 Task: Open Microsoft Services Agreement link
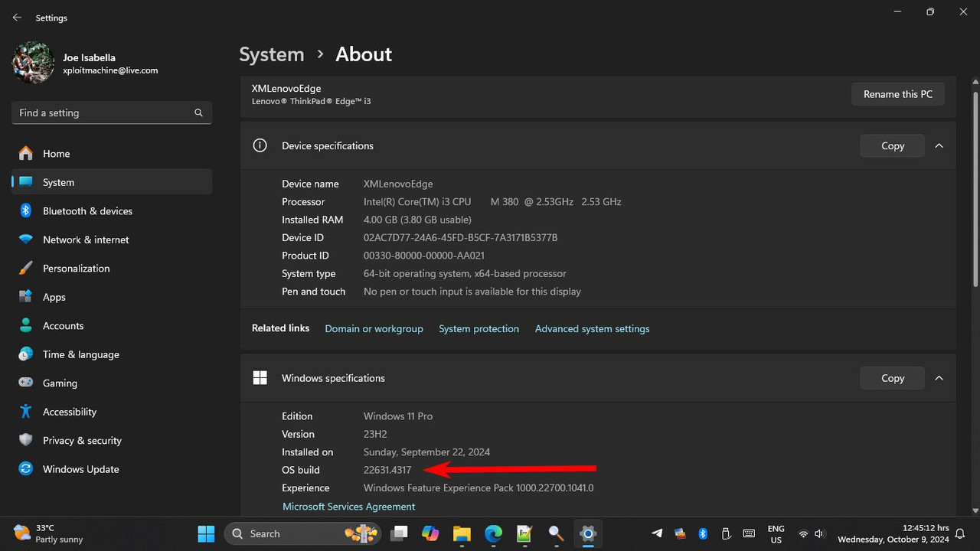349,507
